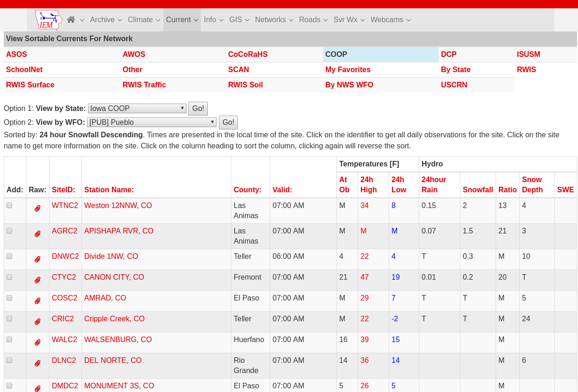
Task: Switch to the CoCoRaHS network
Action: pyautogui.click(x=248, y=55)
